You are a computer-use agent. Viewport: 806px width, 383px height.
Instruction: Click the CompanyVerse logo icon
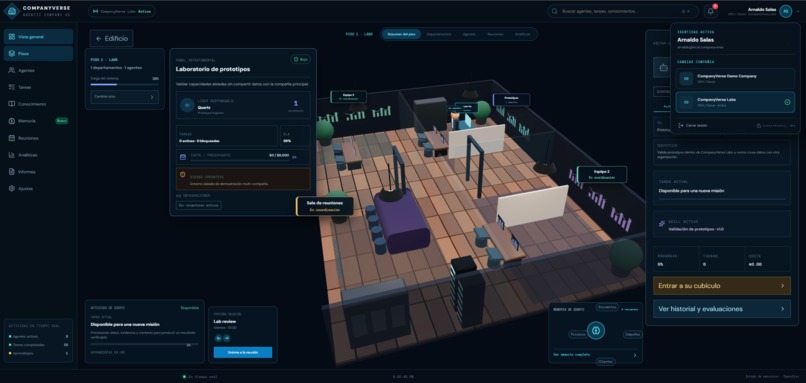coord(11,11)
